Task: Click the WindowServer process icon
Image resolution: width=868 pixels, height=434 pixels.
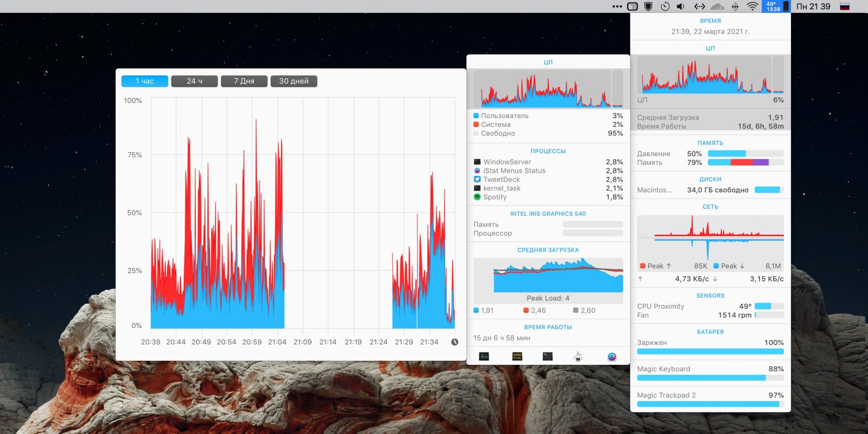Action: [477, 161]
